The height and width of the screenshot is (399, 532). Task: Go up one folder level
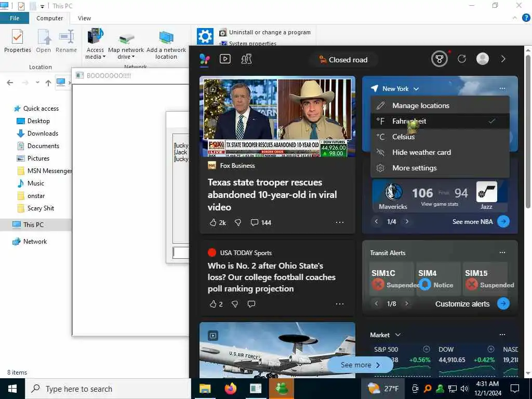[48, 83]
